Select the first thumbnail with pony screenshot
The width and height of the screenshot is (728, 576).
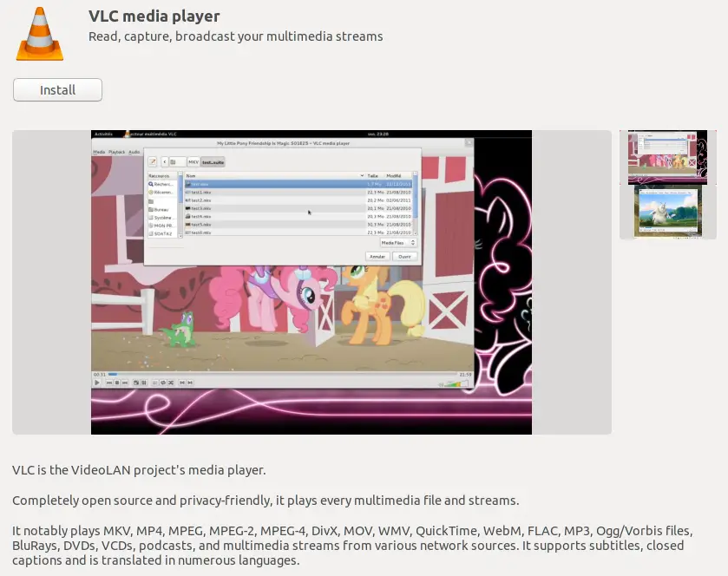[667, 157]
